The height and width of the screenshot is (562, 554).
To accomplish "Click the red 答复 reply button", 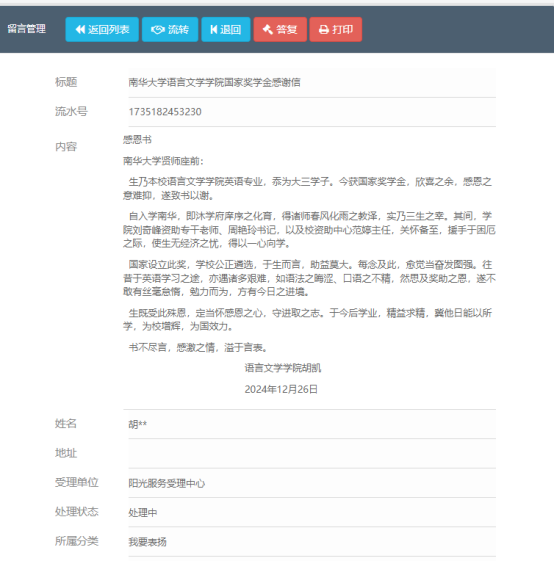I will pyautogui.click(x=280, y=29).
